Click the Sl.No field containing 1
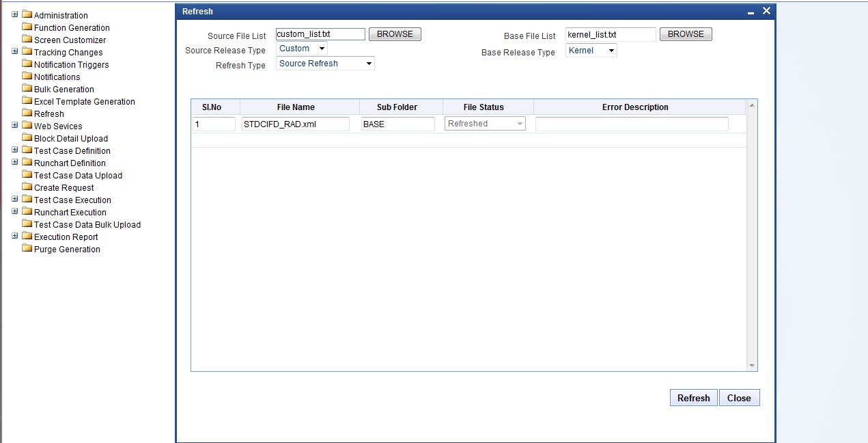The width and height of the screenshot is (868, 443). 214,124
